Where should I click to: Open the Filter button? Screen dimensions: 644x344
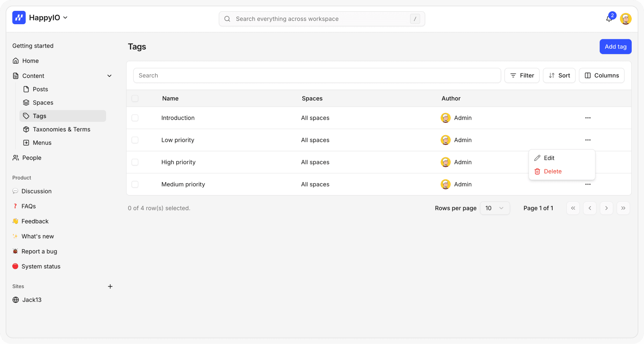pyautogui.click(x=522, y=75)
